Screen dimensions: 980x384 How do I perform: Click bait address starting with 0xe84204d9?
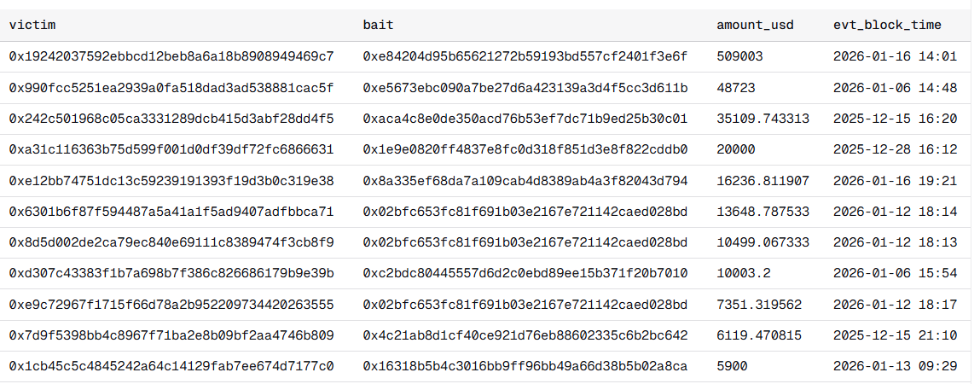[525, 57]
